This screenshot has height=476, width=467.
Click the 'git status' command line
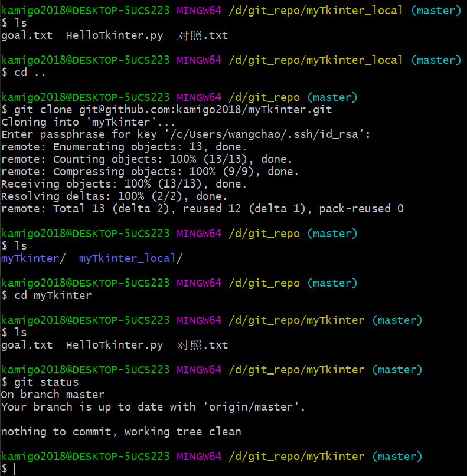tap(40, 382)
